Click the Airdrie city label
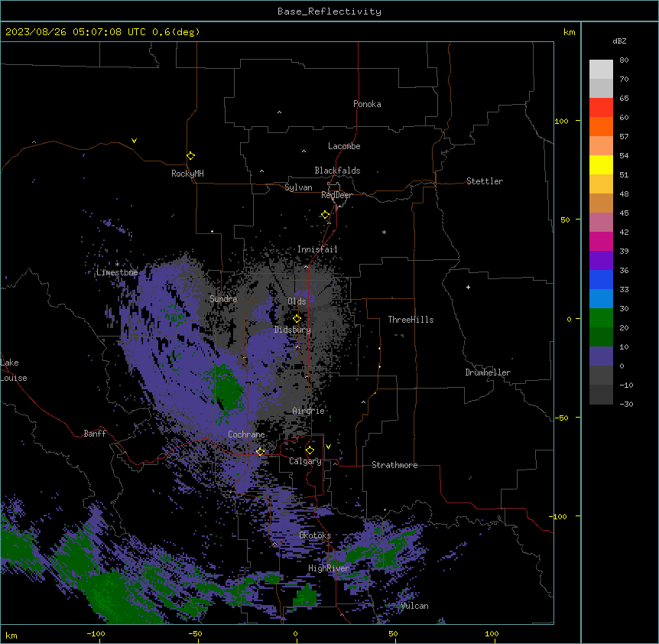The image size is (659, 644). coord(309,411)
